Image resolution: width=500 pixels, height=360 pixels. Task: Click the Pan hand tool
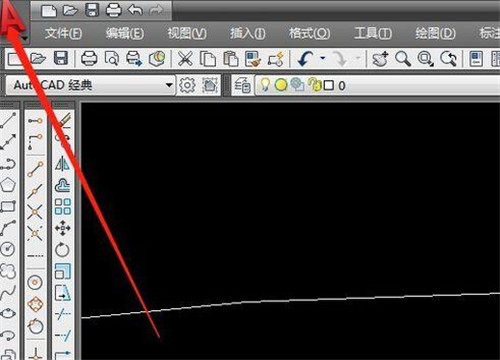pyautogui.click(x=380, y=59)
